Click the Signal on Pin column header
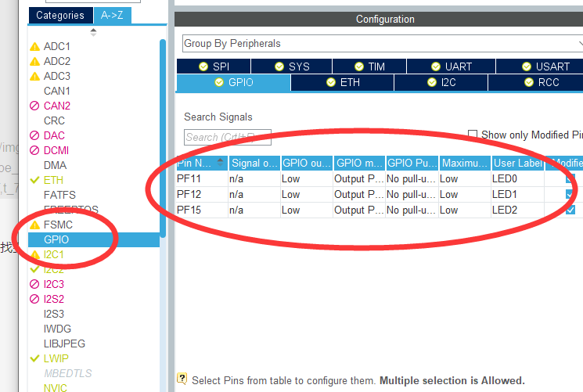Image resolution: width=583 pixels, height=392 pixels. pos(254,163)
